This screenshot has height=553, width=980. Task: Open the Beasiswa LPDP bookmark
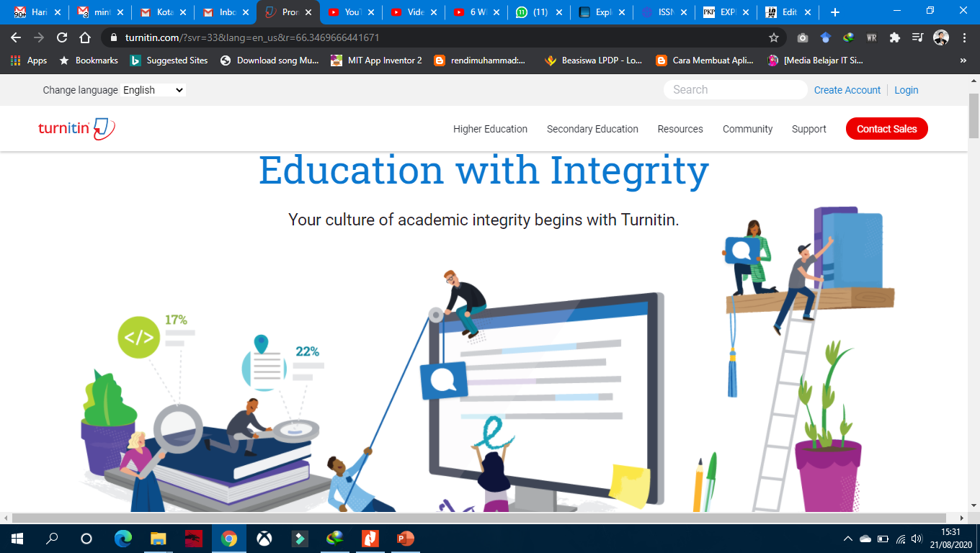tap(593, 60)
